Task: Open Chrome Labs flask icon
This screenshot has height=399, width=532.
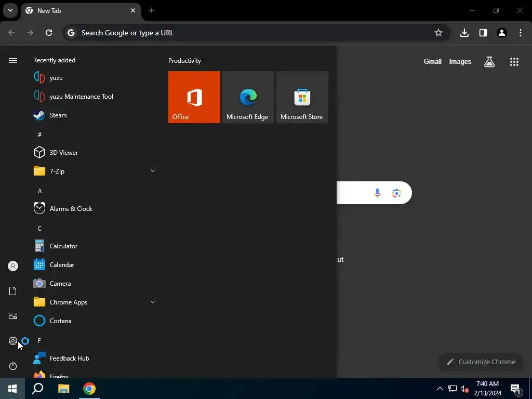Action: [x=489, y=62]
